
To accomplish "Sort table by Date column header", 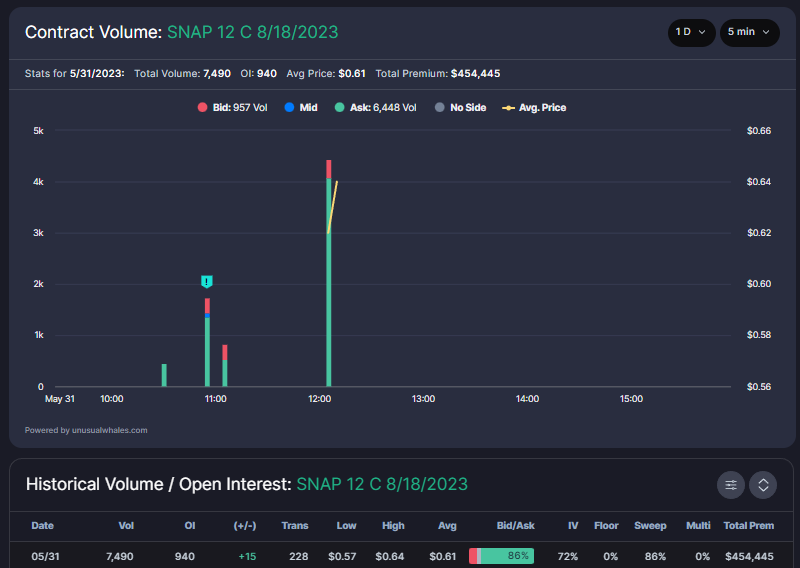I will coord(42,526).
